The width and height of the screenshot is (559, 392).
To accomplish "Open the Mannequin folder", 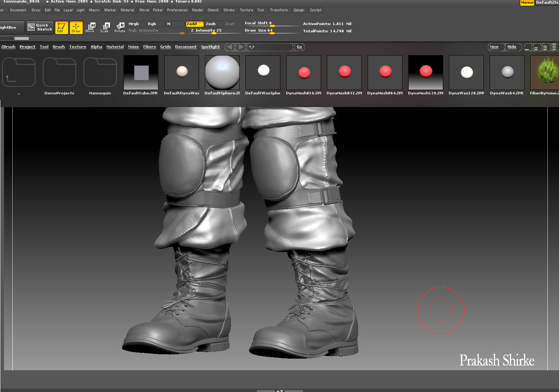I will 100,73.
